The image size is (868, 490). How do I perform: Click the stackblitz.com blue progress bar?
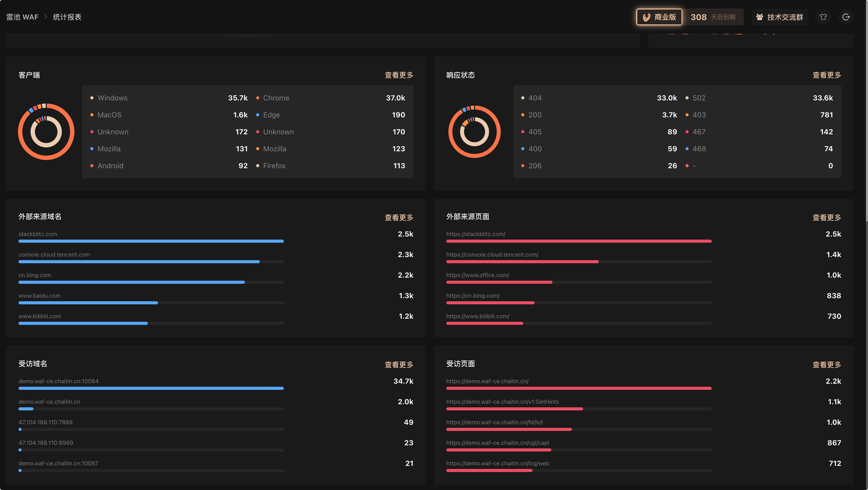pos(151,241)
